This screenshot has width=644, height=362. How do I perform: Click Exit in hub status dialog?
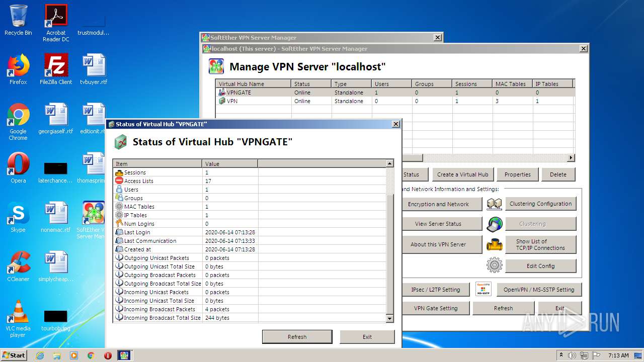point(367,337)
